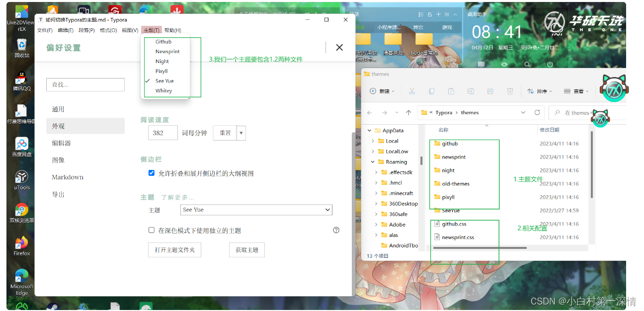Open the 查看 view dropdown in Explorer
This screenshot has width=644, height=311.
[x=576, y=91]
